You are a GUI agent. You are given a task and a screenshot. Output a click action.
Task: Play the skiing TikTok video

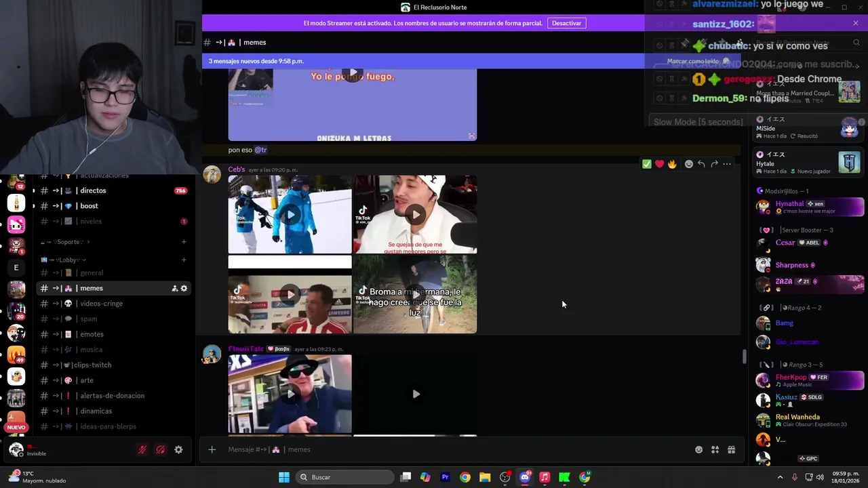[290, 215]
